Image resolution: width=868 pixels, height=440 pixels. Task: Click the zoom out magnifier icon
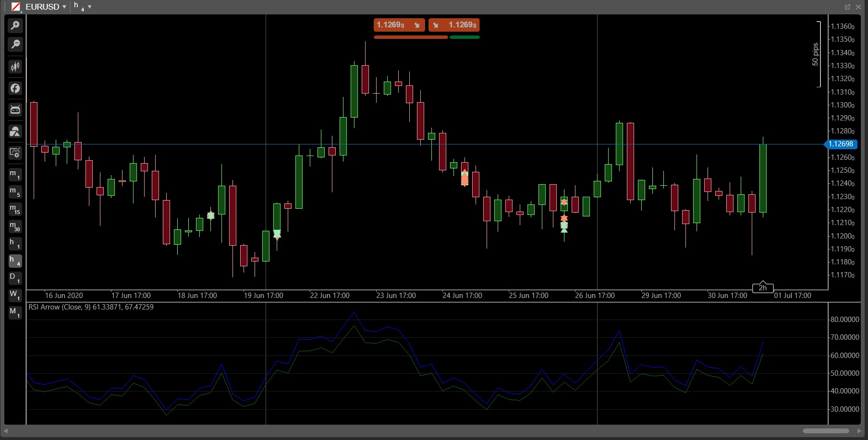pyautogui.click(x=15, y=45)
